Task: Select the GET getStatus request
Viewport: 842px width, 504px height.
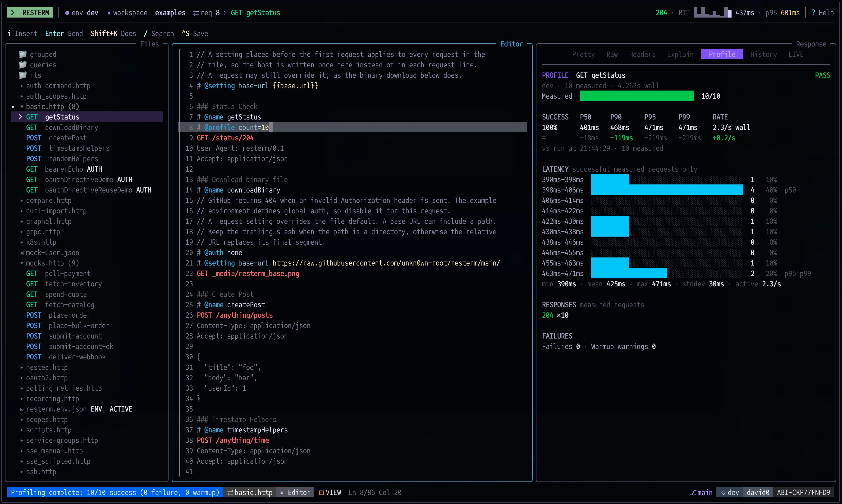Action: coord(87,117)
